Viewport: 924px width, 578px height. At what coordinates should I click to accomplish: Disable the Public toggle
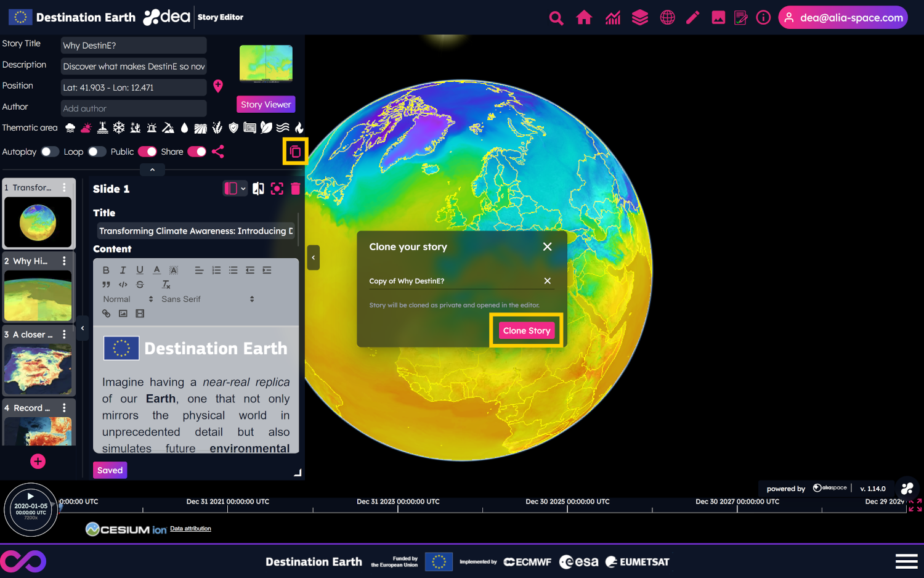pos(147,152)
